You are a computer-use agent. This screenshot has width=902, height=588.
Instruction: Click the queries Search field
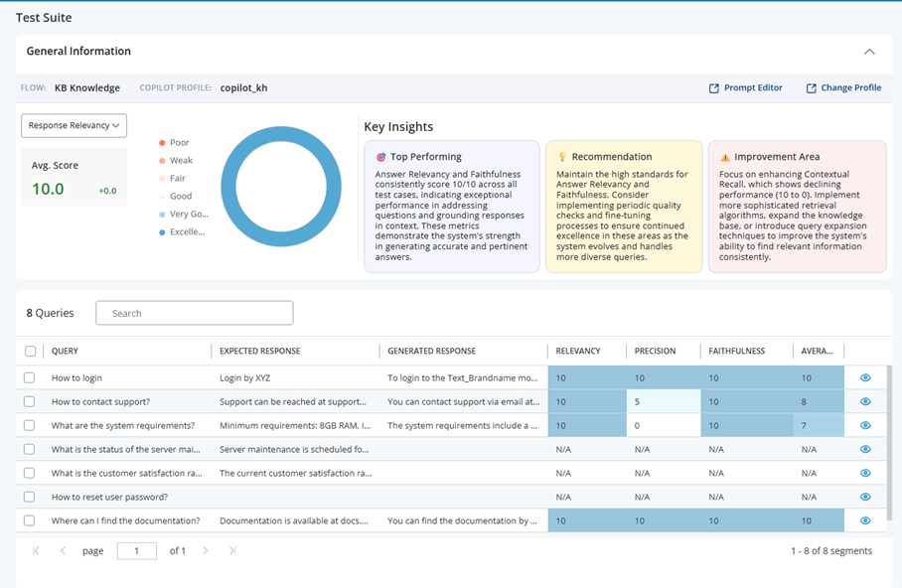[195, 313]
